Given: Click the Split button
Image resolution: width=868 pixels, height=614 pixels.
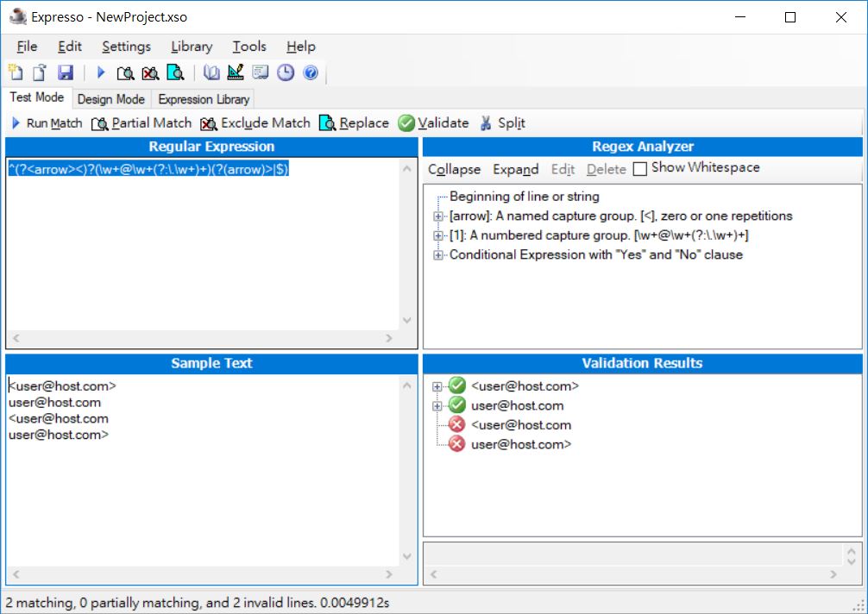Looking at the screenshot, I should (503, 122).
